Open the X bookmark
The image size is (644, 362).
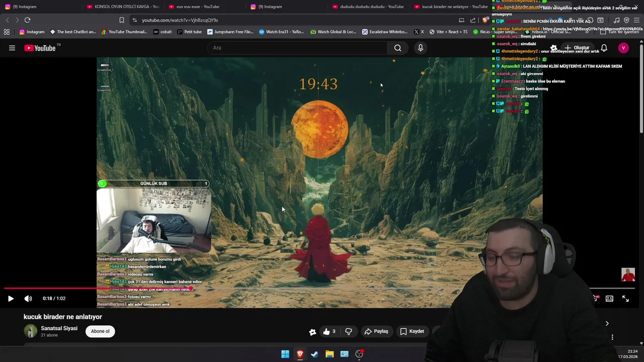419,32
